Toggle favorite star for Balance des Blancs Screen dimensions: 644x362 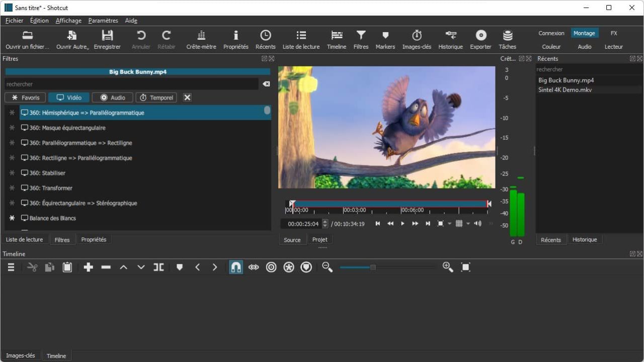point(12,218)
